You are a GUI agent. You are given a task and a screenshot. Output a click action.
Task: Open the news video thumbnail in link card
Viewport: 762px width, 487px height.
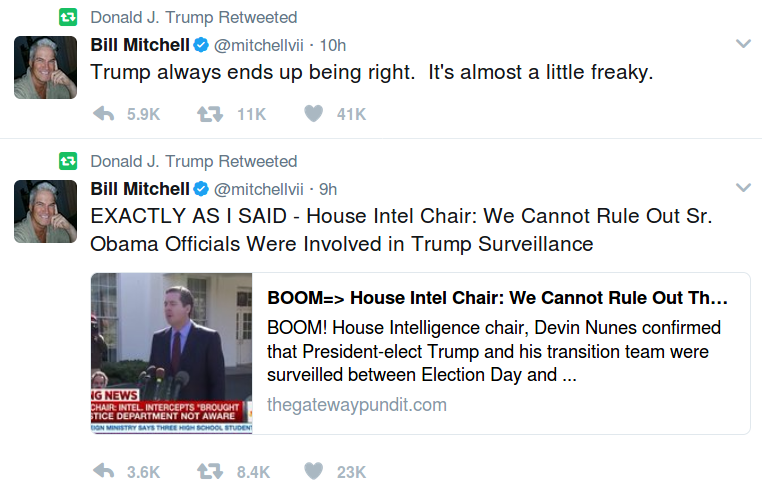pos(171,353)
